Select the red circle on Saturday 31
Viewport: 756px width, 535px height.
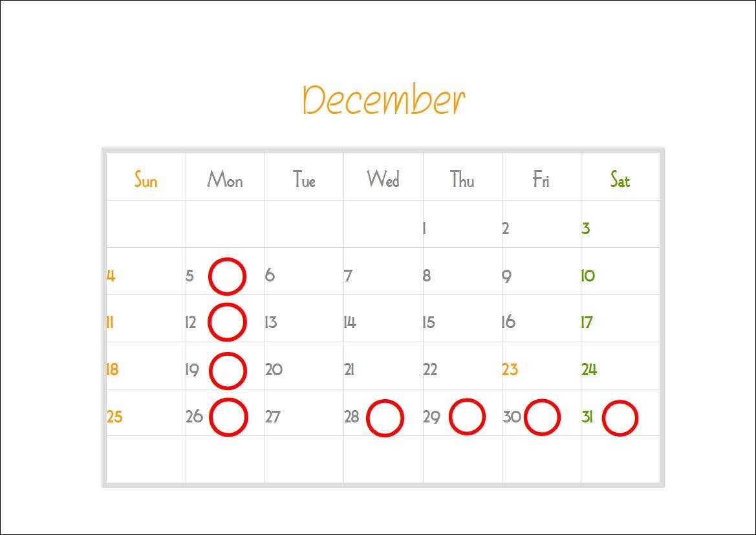(620, 418)
